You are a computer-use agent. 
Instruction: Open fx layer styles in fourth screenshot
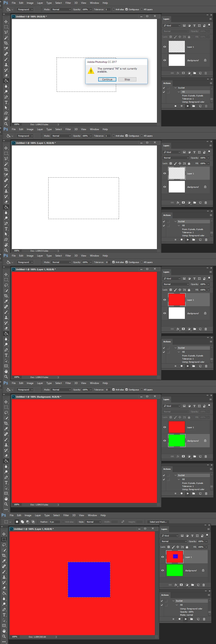178,456
